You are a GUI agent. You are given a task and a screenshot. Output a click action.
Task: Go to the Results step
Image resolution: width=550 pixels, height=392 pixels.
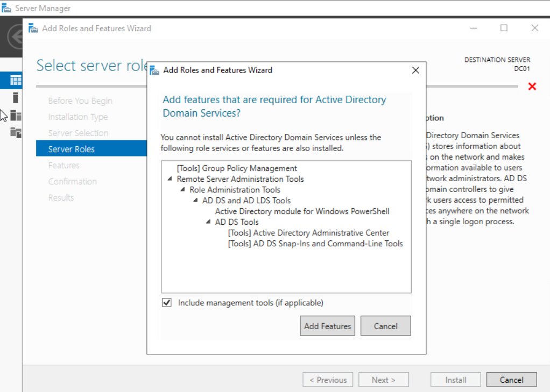[x=61, y=197]
